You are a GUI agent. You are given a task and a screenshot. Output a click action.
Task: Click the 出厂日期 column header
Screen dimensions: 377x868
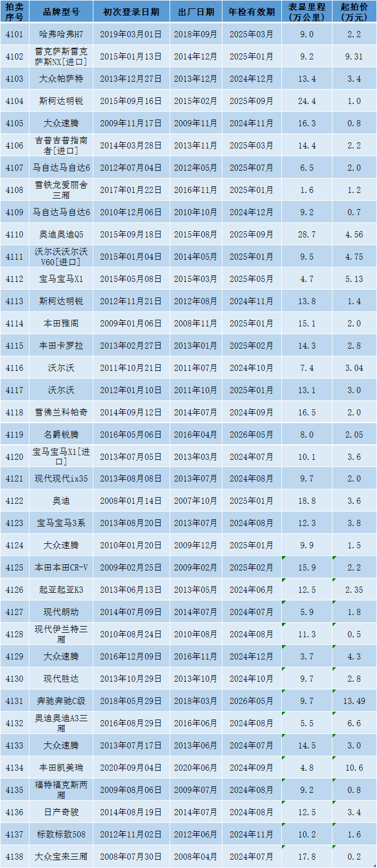pyautogui.click(x=196, y=12)
